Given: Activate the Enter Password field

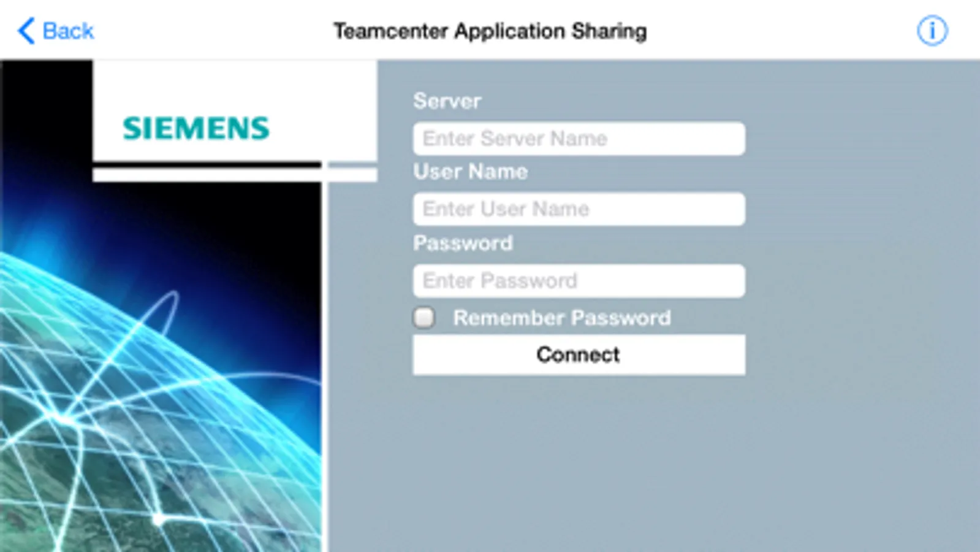Looking at the screenshot, I should tap(579, 281).
